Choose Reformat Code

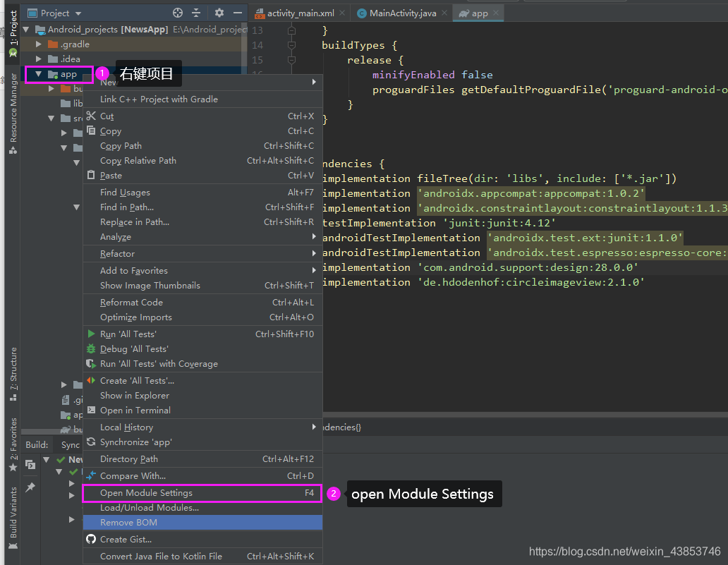point(202,302)
